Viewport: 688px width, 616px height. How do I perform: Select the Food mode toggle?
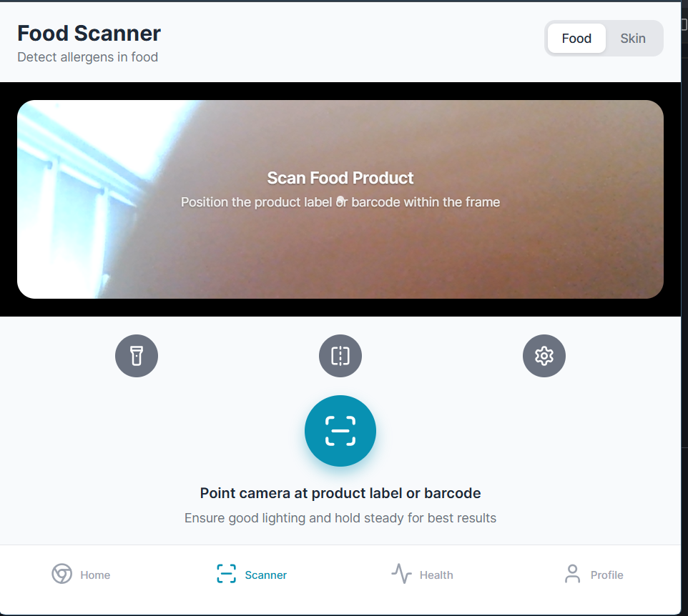tap(576, 39)
